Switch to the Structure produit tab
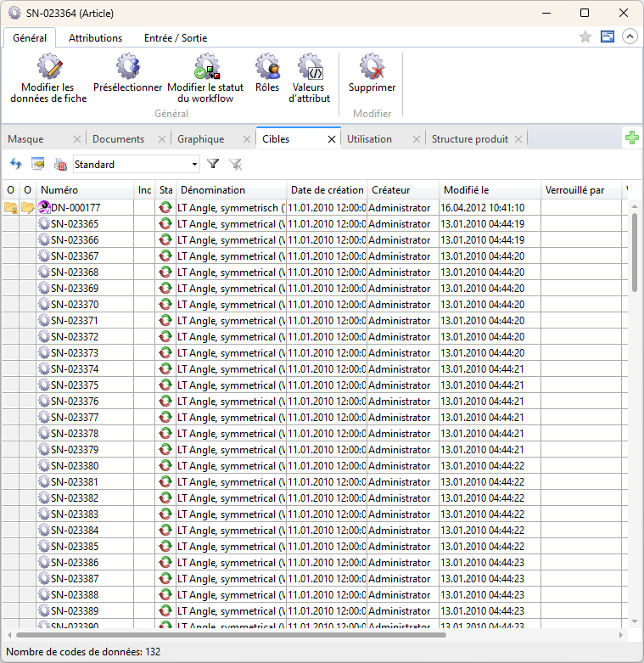The height and width of the screenshot is (663, 644). pyautogui.click(x=469, y=138)
